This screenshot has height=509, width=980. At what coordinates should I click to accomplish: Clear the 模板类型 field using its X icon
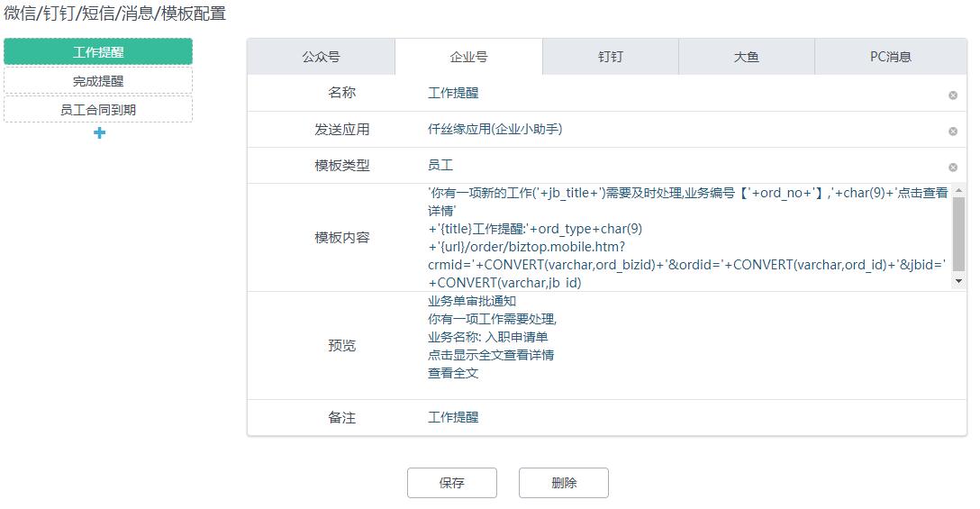click(x=953, y=167)
